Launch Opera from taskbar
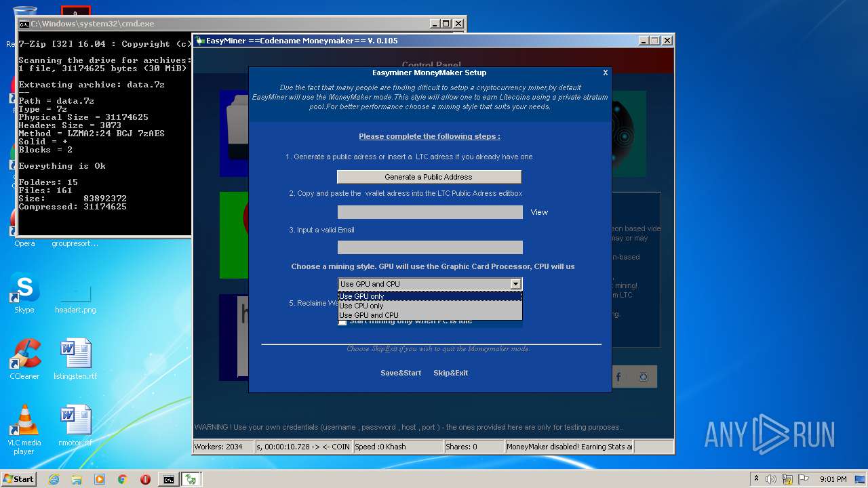 click(145, 479)
